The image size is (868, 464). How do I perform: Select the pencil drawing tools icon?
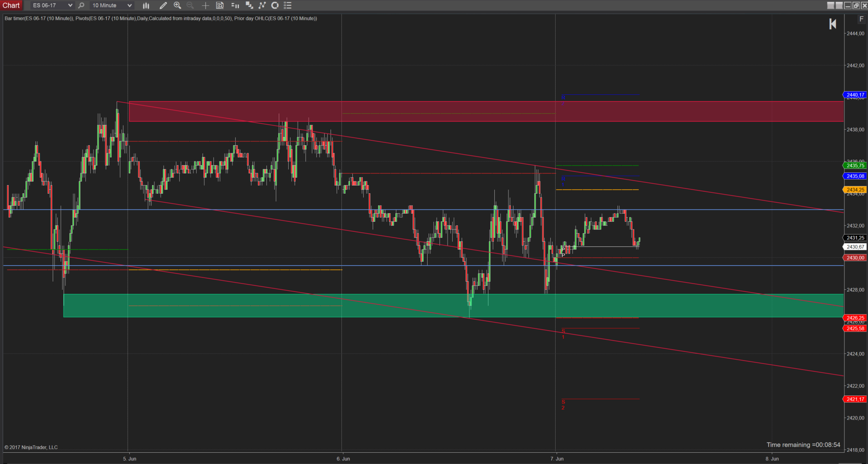coord(163,5)
